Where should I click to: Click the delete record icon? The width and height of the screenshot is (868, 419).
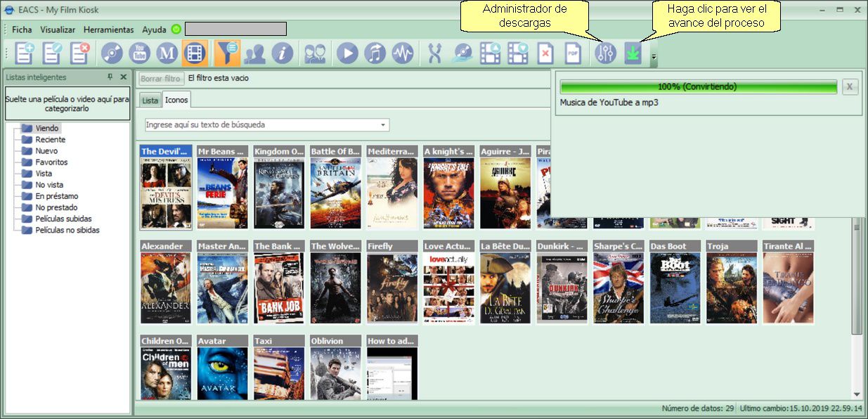click(80, 53)
